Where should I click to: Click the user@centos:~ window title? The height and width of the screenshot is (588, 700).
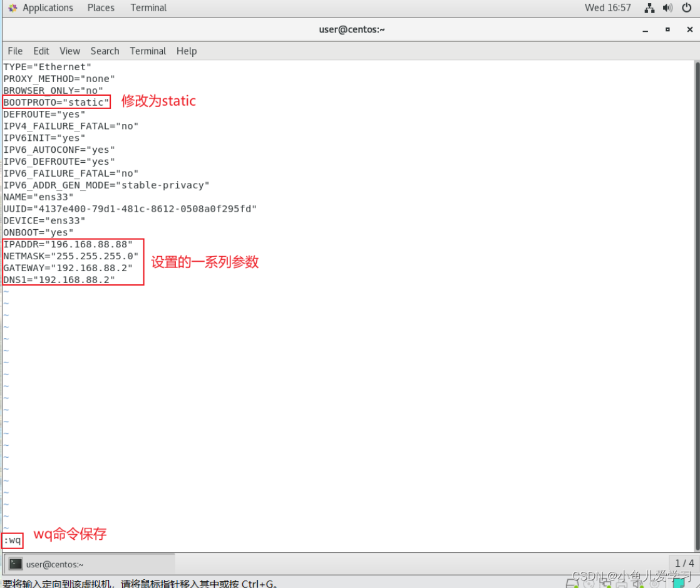(x=352, y=29)
